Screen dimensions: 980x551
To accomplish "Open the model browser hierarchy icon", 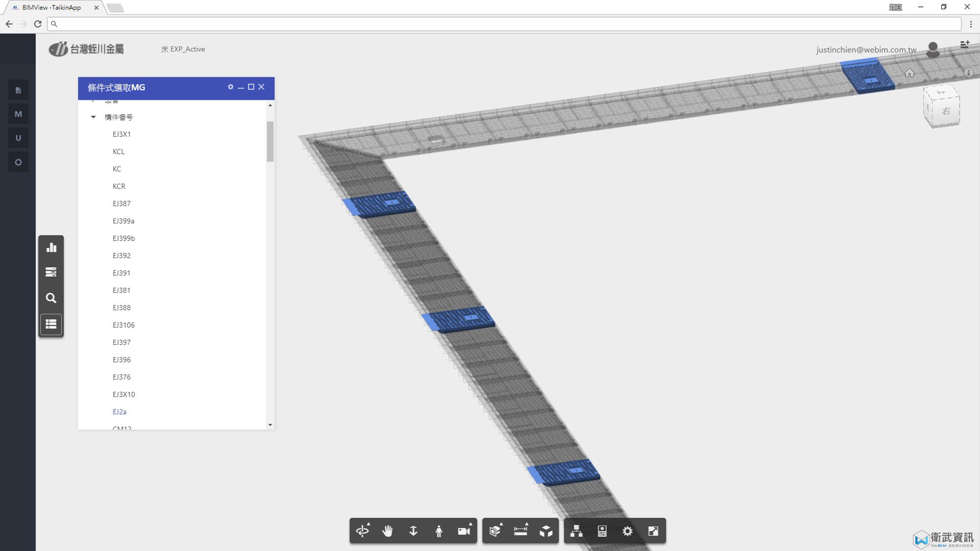I will pyautogui.click(x=576, y=531).
